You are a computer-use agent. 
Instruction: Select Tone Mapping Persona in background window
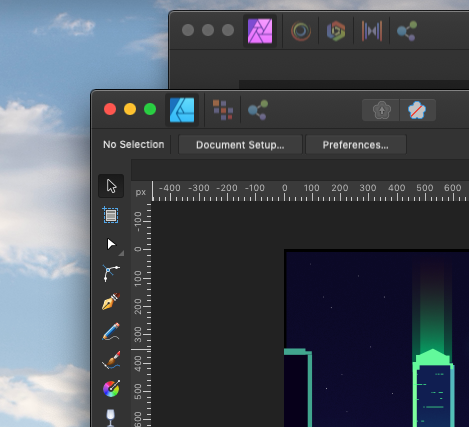372,31
